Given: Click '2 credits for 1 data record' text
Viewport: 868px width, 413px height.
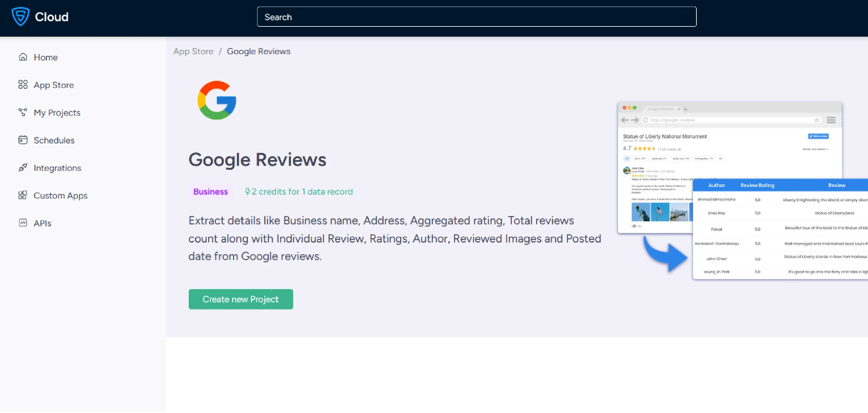Looking at the screenshot, I should (x=302, y=192).
